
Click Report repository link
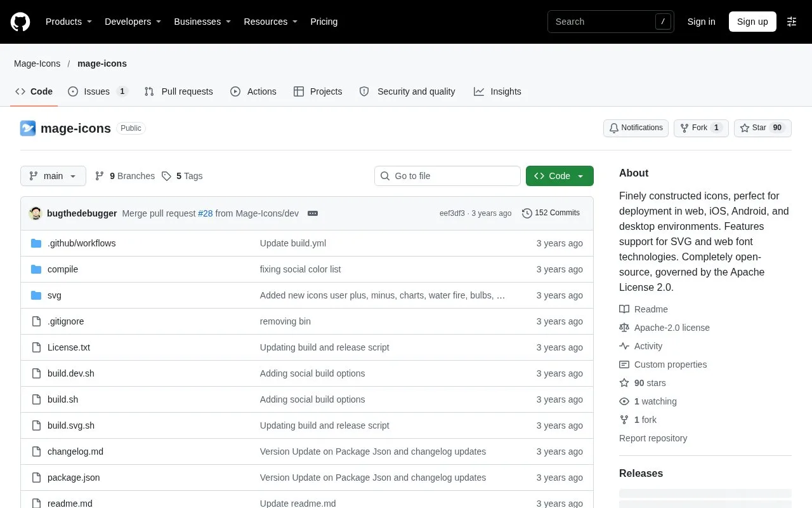click(x=653, y=438)
